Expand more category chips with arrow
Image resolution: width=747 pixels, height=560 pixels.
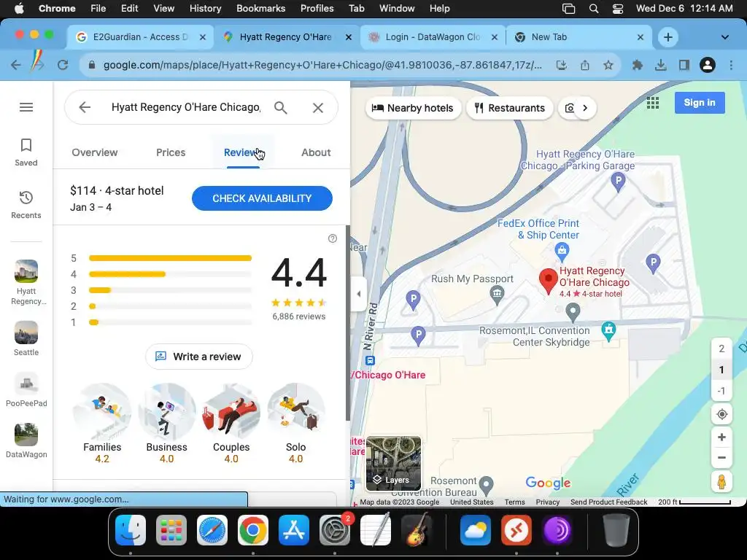(585, 108)
